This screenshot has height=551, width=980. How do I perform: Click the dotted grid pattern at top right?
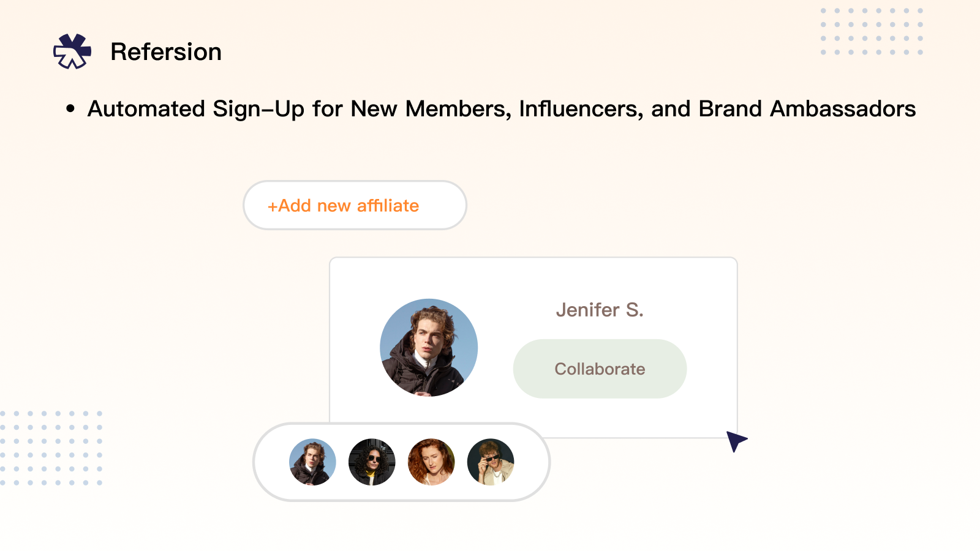point(872,31)
